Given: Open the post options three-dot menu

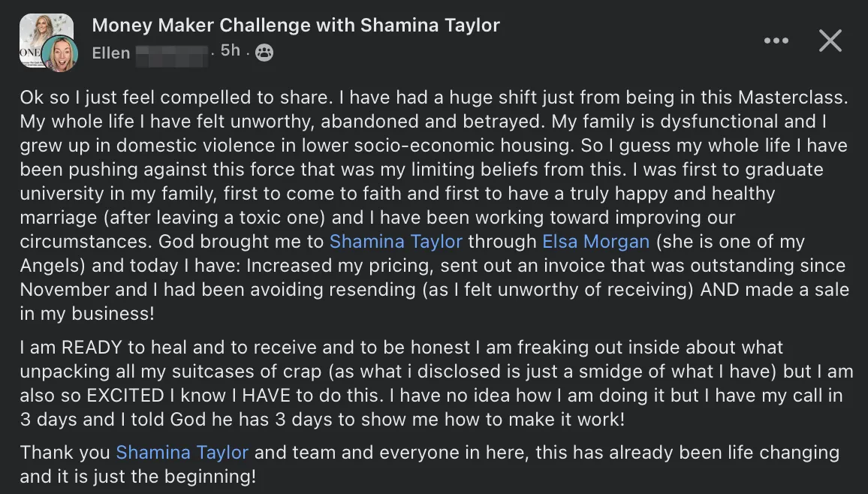Looking at the screenshot, I should (x=776, y=41).
